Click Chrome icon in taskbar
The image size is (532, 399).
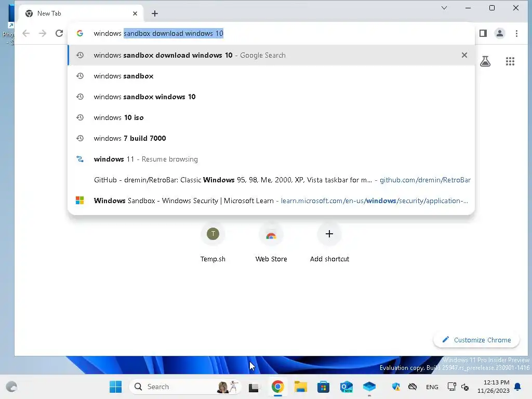pyautogui.click(x=277, y=387)
